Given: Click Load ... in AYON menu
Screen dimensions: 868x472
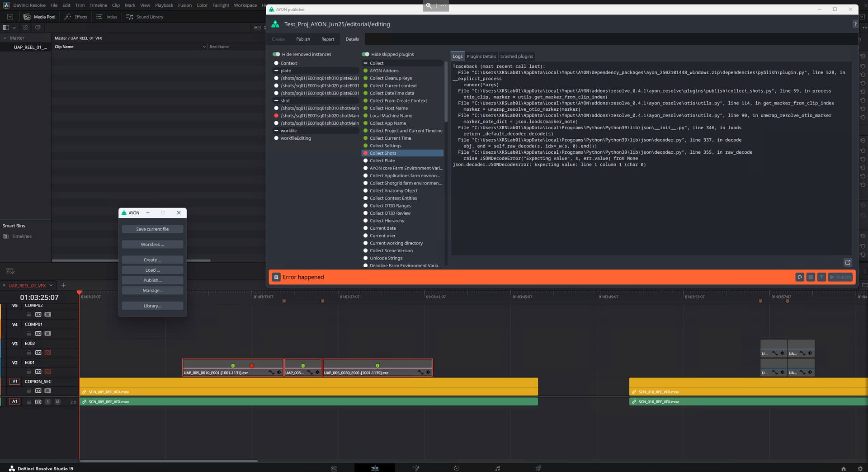Looking at the screenshot, I should point(152,270).
